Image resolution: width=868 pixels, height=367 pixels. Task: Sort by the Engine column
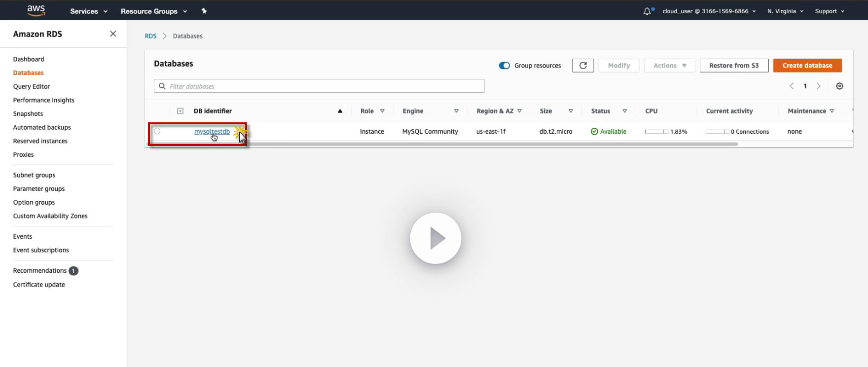pyautogui.click(x=456, y=111)
